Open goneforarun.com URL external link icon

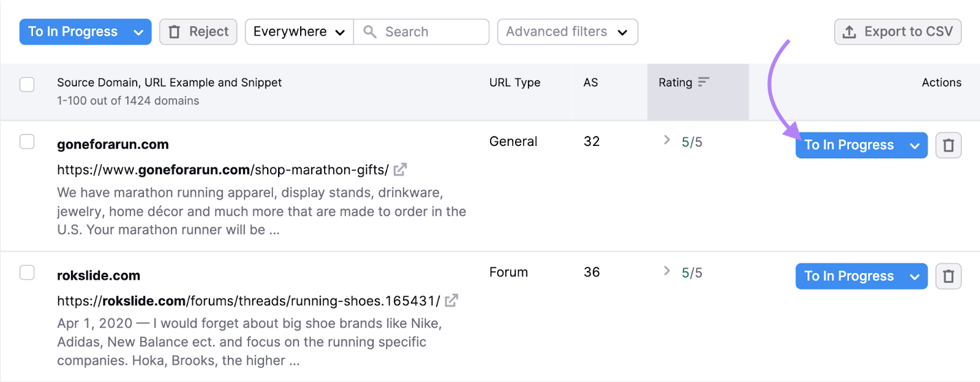click(400, 170)
